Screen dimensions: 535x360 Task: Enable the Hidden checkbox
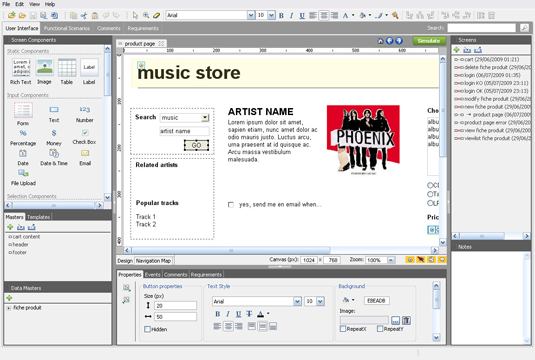(147, 329)
